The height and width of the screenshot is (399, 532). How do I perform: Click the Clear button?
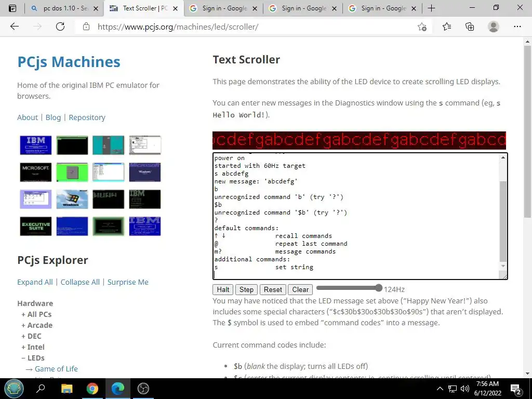click(300, 289)
